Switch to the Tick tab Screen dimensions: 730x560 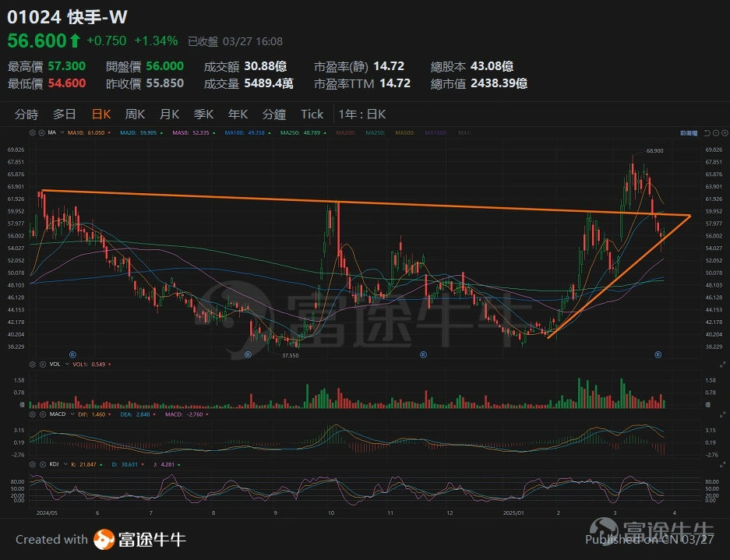click(x=312, y=114)
